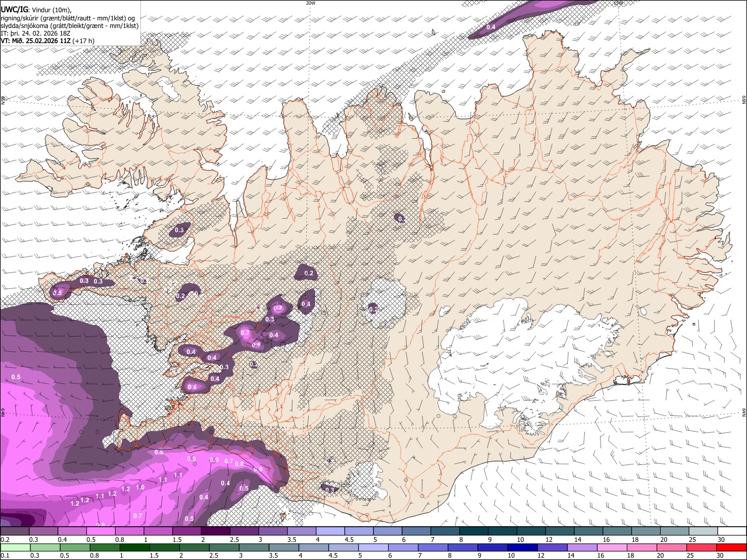Select the 'slydda/snjókoma' legend description line

coord(69,26)
